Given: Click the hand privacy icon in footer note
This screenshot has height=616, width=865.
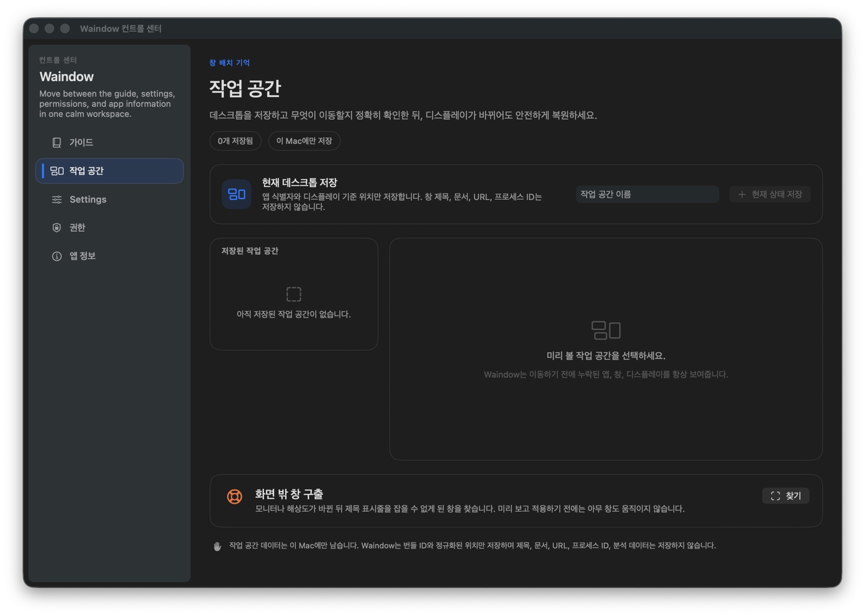Looking at the screenshot, I should 217,546.
